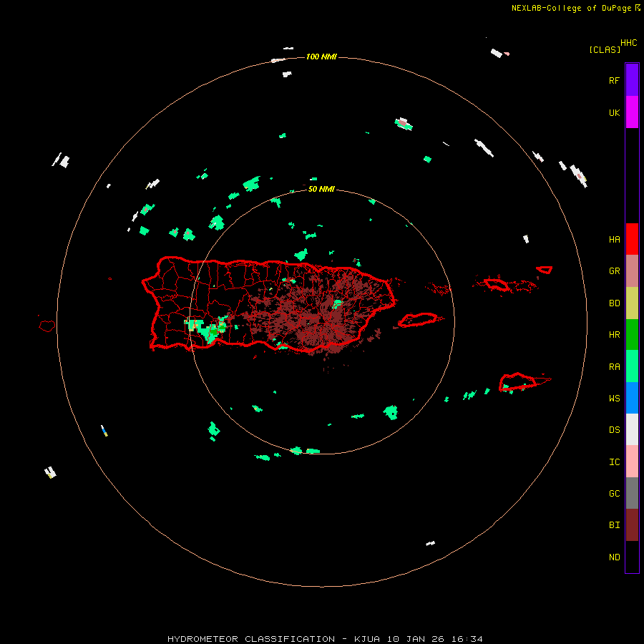Select the WS blue legend swatch

(632, 398)
